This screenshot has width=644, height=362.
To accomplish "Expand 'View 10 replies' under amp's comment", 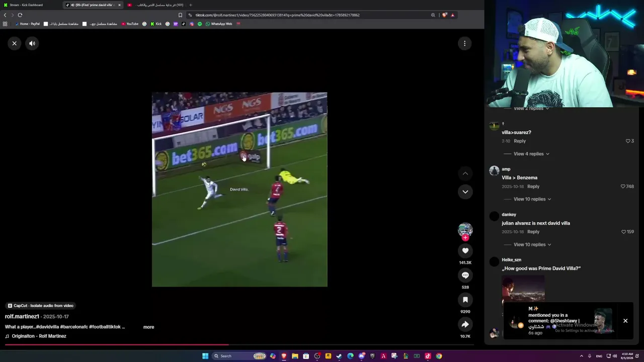I will click(x=532, y=199).
